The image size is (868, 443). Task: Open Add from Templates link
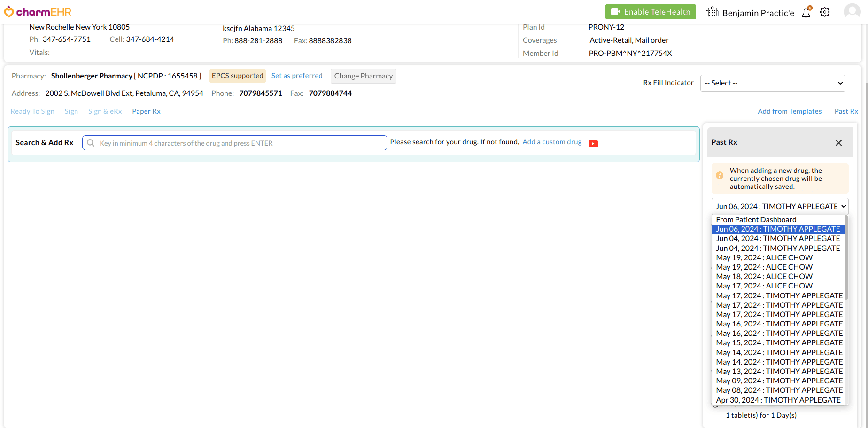(x=790, y=111)
